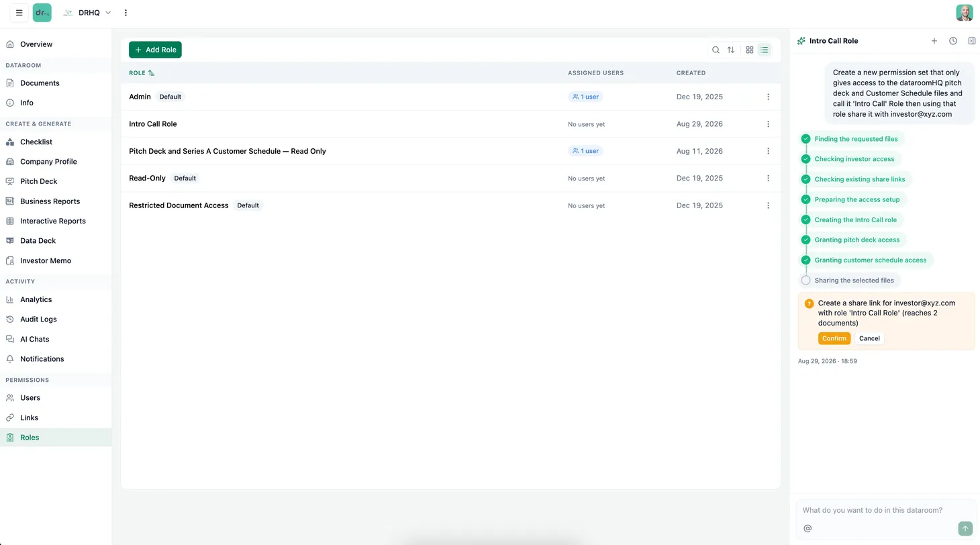Screen dimensions: 980x545
Task: Click 1 user badge for Pitch Deck role
Action: point(585,151)
